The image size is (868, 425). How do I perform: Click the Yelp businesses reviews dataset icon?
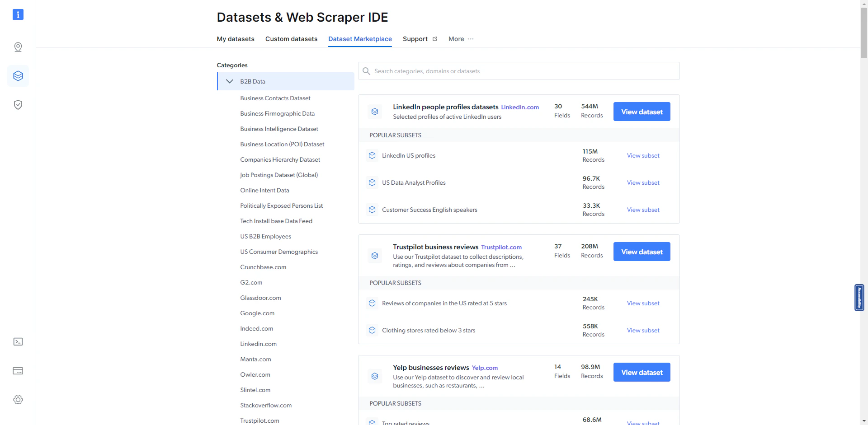(x=375, y=376)
